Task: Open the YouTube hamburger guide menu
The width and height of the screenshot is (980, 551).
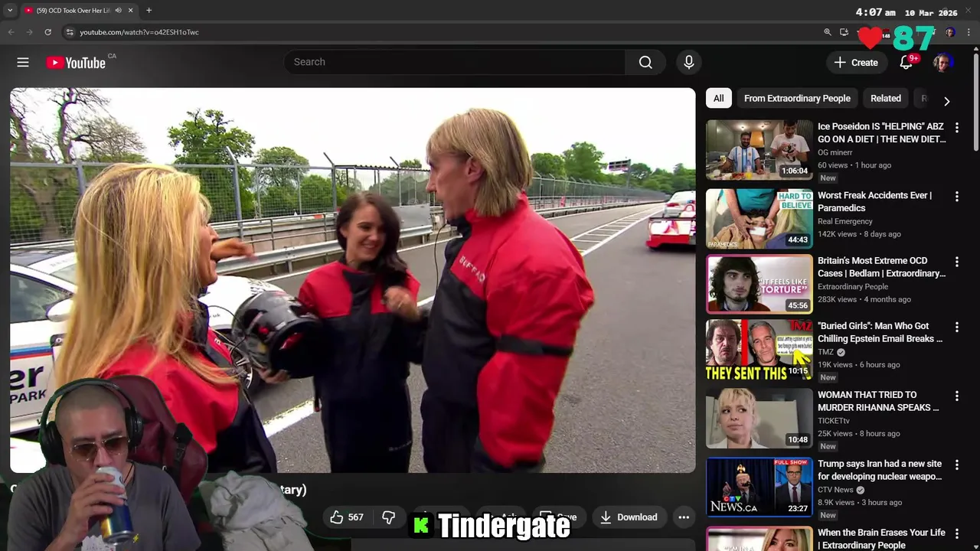Action: click(23, 63)
